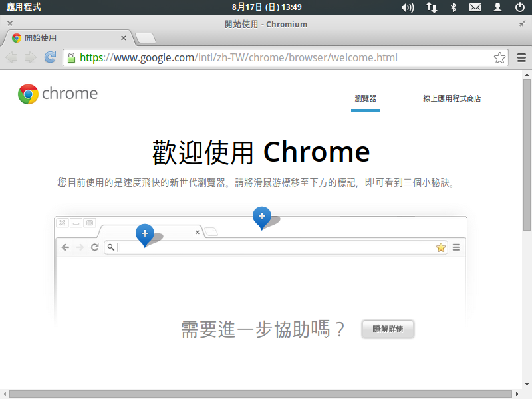Click the browser back arrow

tap(11, 57)
